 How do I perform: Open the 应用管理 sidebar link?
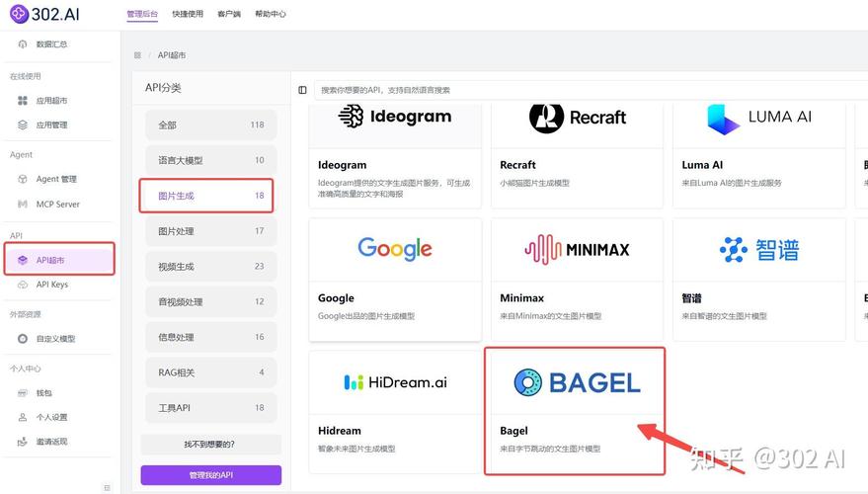tap(52, 124)
